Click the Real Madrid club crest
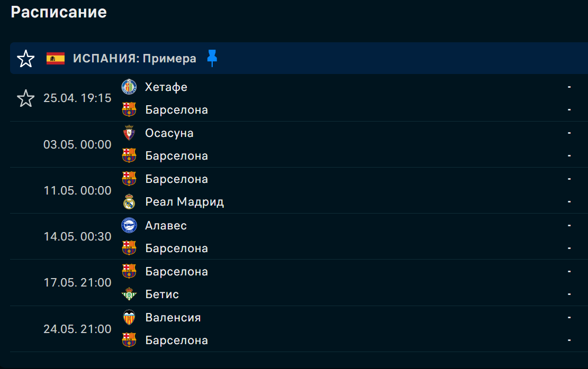This screenshot has height=369, width=588. tap(129, 202)
